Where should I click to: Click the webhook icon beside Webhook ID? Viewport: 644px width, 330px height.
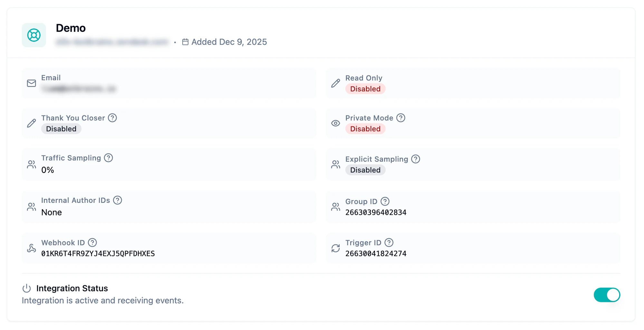tap(32, 248)
